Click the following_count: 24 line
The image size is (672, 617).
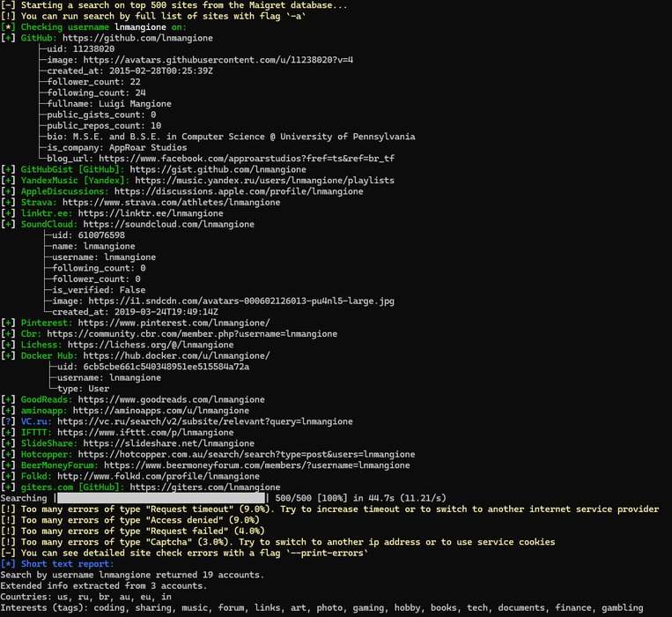tap(96, 93)
